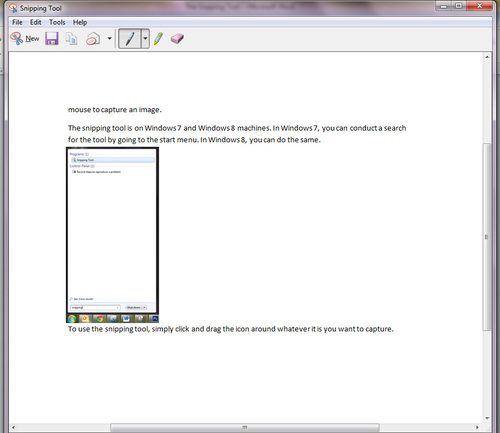Start a New snip
Screen dimensions: 500x433
(25, 39)
